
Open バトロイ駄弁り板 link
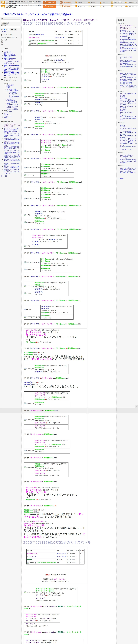click(x=11, y=89)
